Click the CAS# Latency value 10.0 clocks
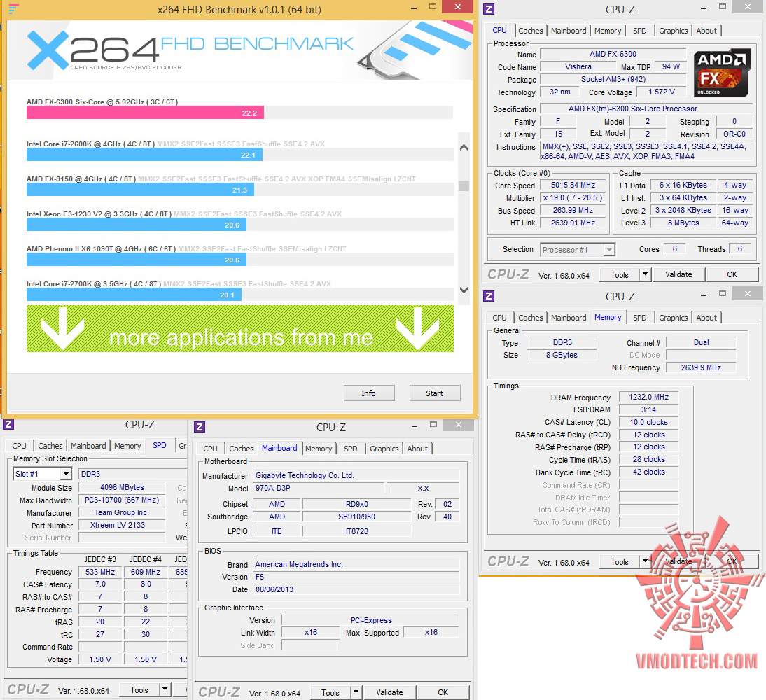The height and width of the screenshot is (700, 766). 648,422
